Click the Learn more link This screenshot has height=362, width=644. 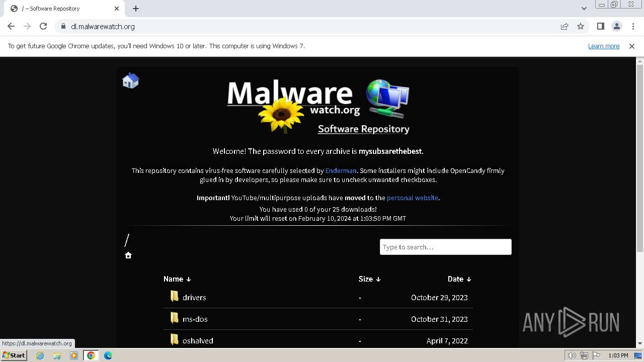604,46
